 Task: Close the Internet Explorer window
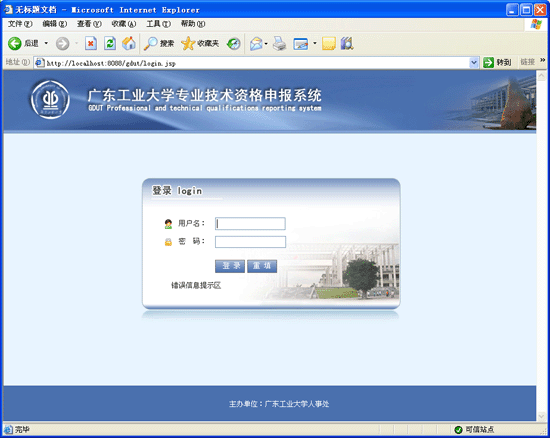pyautogui.click(x=540, y=10)
